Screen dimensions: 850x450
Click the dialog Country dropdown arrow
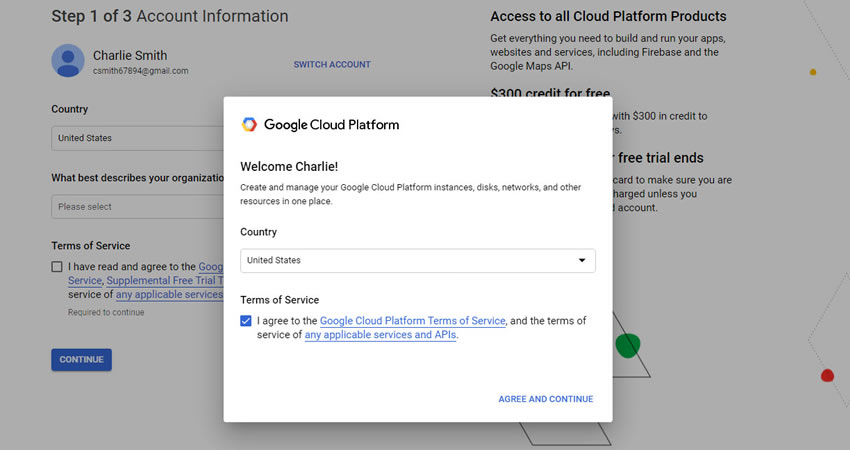[x=582, y=261]
